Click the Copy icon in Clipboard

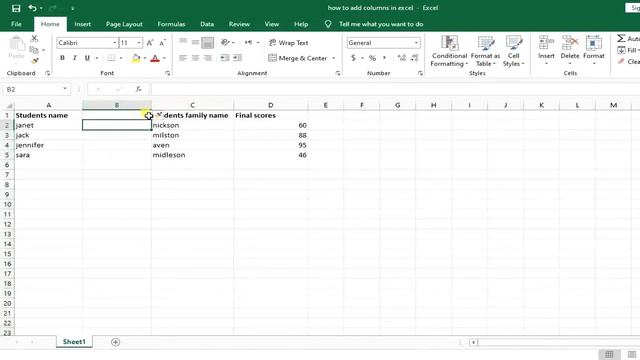(34, 50)
